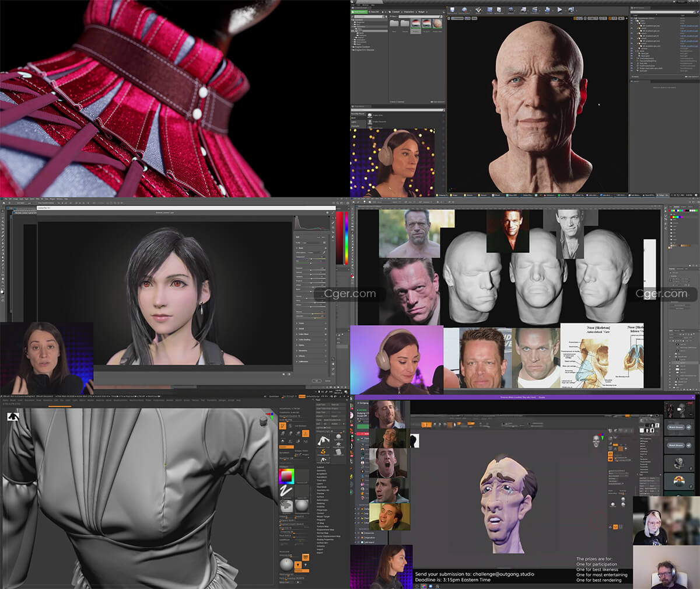The image size is (700, 589).
Task: Open the Modes icon in Unreal Editor toolbar
Action: pos(478,10)
